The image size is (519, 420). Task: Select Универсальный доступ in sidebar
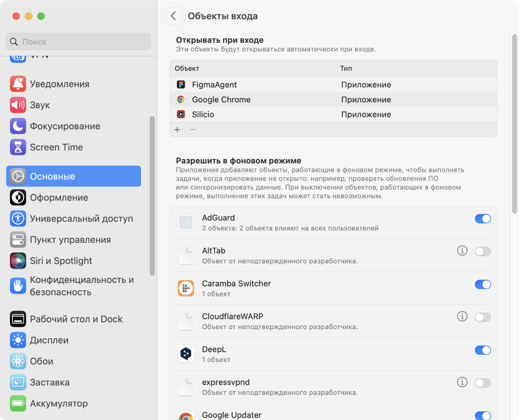81,219
